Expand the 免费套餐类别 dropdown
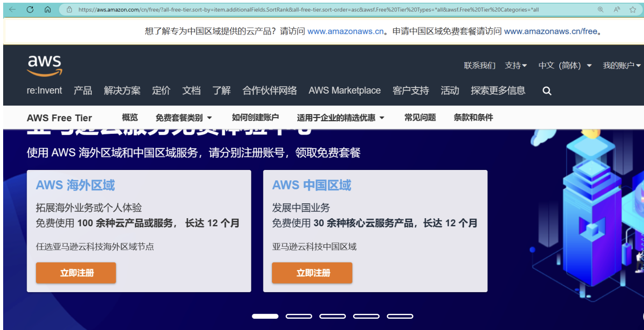The height and width of the screenshot is (330, 644). [183, 118]
